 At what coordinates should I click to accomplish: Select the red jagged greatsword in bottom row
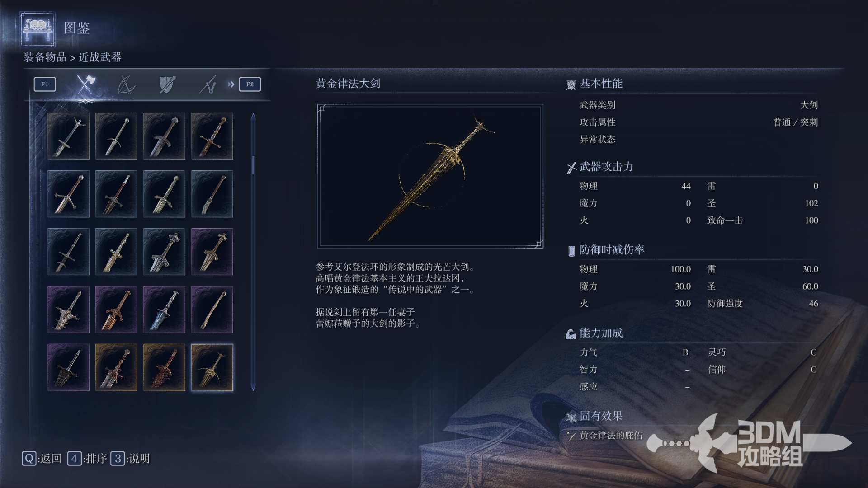pyautogui.click(x=164, y=367)
